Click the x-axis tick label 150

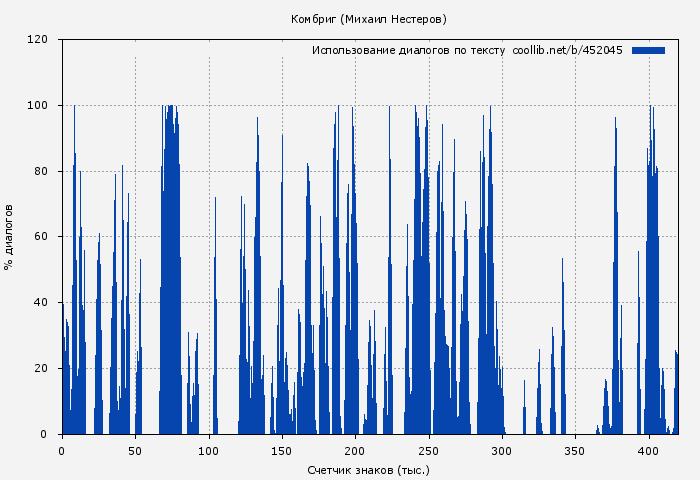coord(282,451)
